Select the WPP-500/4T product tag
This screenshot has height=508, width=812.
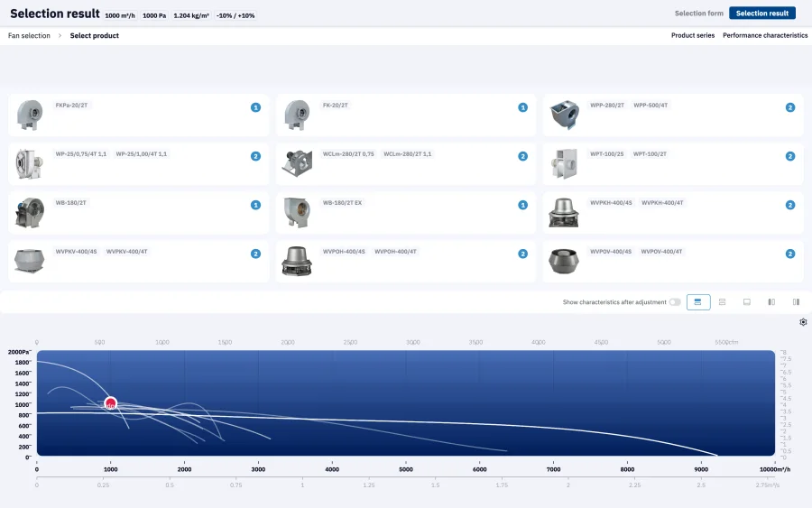[x=651, y=106]
